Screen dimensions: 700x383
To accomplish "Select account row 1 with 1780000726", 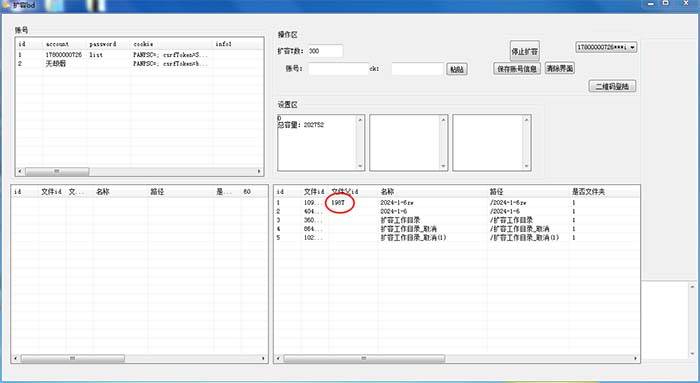I will click(x=139, y=55).
